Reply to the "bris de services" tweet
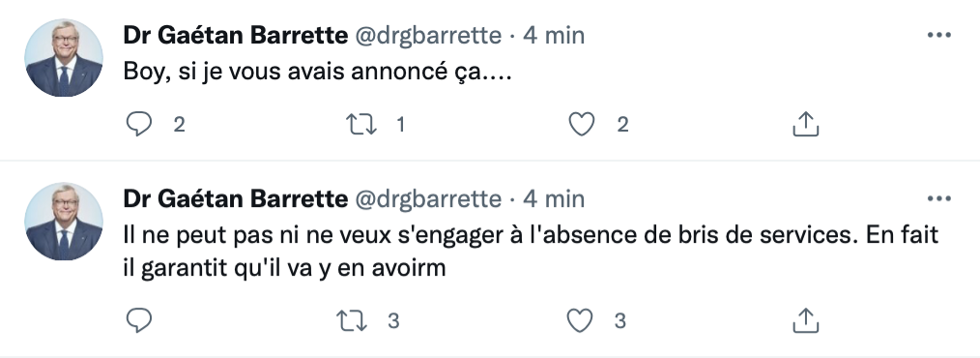This screenshot has width=980, height=358. [x=139, y=321]
